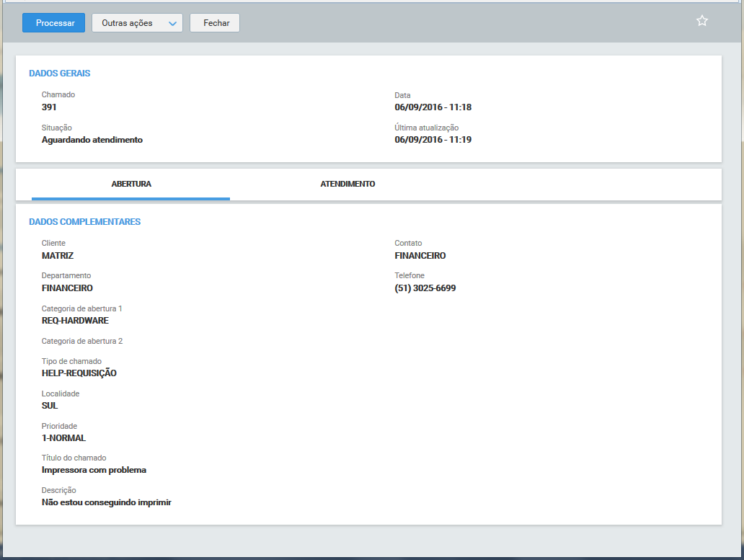This screenshot has height=560, width=744.
Task: Click the DADOS GERAIS section heading
Action: [59, 74]
